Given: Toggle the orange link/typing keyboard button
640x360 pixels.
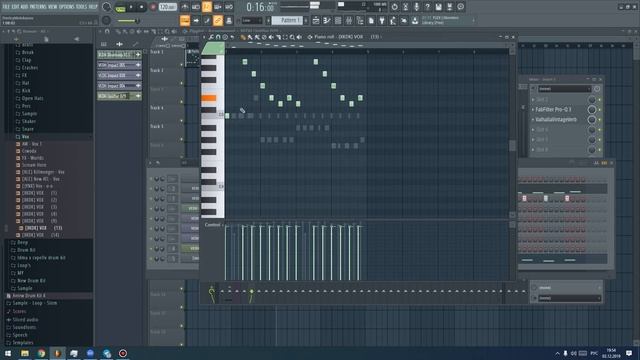Looking at the screenshot, I should tap(218, 20).
